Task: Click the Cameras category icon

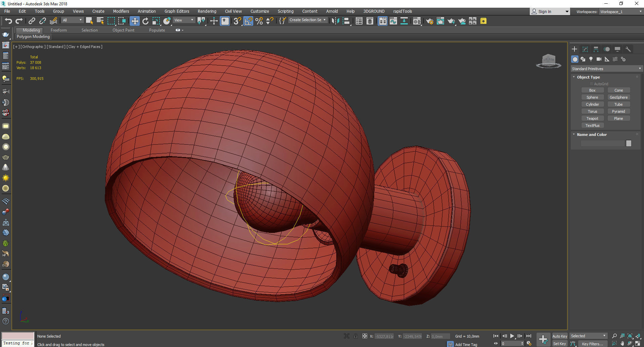Action: point(599,59)
